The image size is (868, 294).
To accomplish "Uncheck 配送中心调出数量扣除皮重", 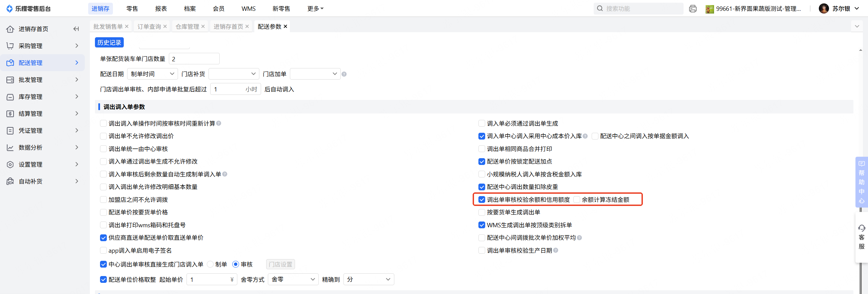I will pos(481,187).
